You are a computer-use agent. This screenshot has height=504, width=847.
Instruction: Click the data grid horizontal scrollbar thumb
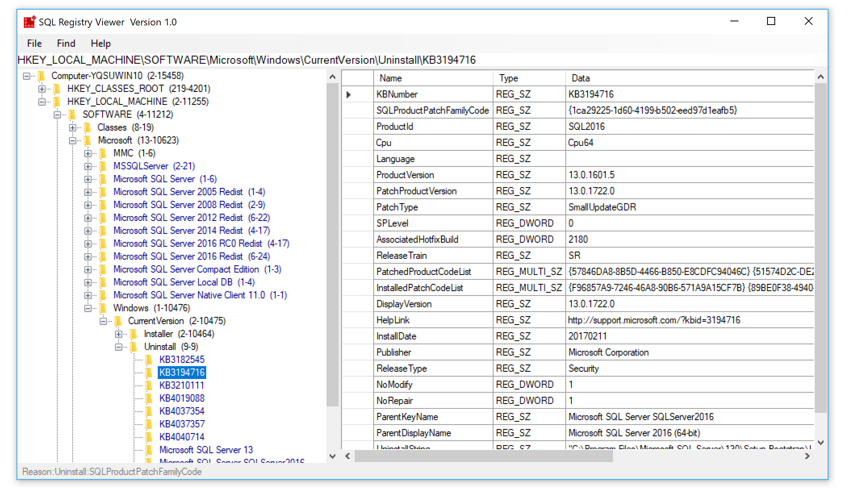[x=483, y=456]
